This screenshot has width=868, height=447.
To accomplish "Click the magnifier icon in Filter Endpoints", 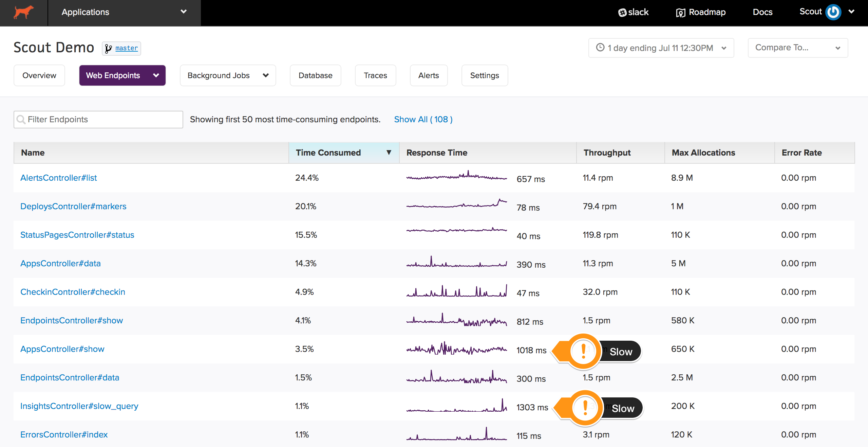I will tap(21, 120).
